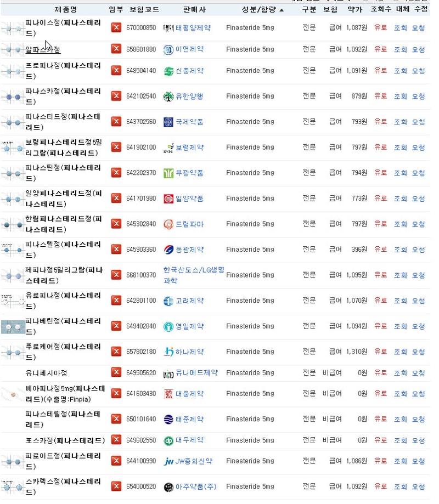This screenshot has width=439, height=504.
Task: Click JW중외신약 logo icon
Action: (x=168, y=461)
